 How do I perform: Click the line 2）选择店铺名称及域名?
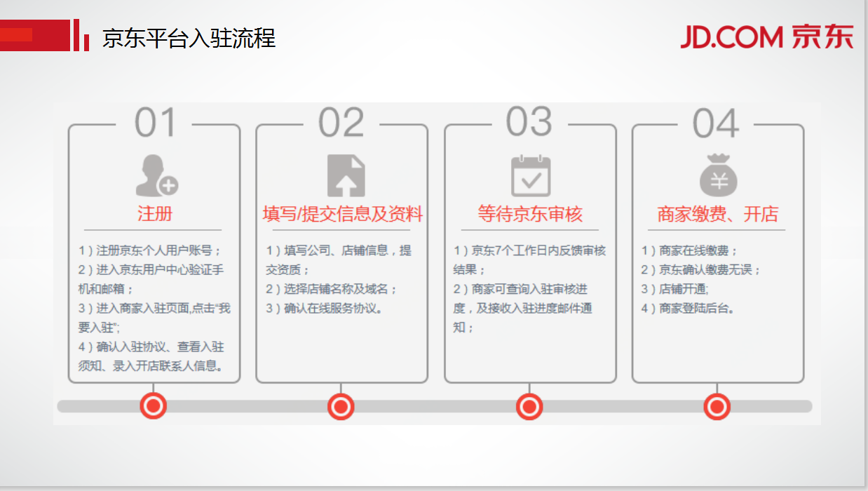[x=332, y=289]
